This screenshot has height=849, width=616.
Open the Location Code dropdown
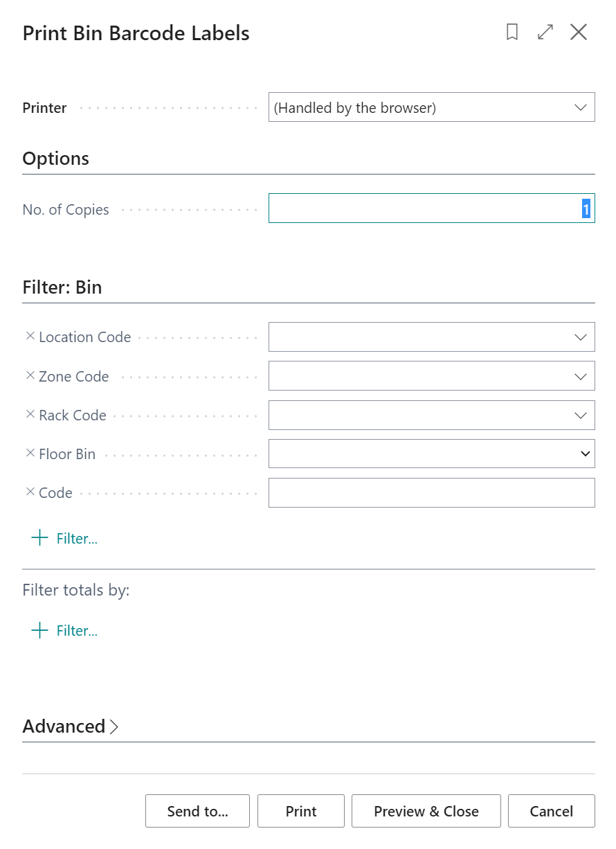click(580, 337)
